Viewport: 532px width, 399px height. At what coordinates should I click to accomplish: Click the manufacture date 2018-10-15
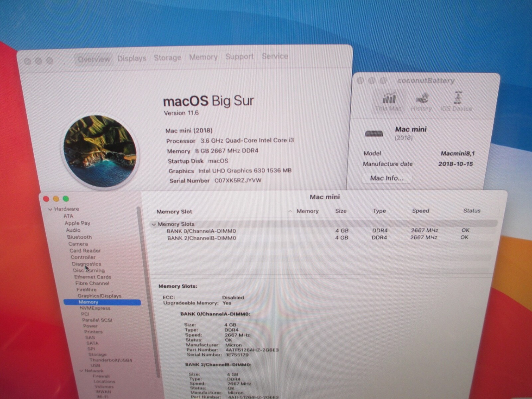[455, 164]
